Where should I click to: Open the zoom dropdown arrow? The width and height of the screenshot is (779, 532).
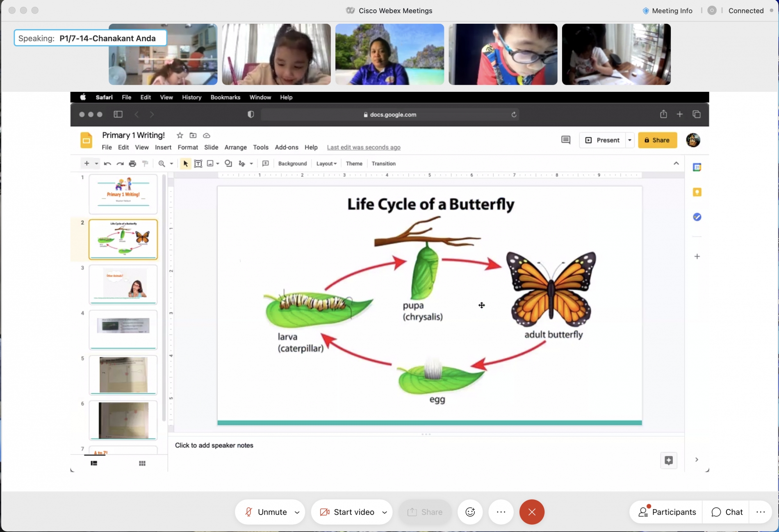[x=171, y=164]
